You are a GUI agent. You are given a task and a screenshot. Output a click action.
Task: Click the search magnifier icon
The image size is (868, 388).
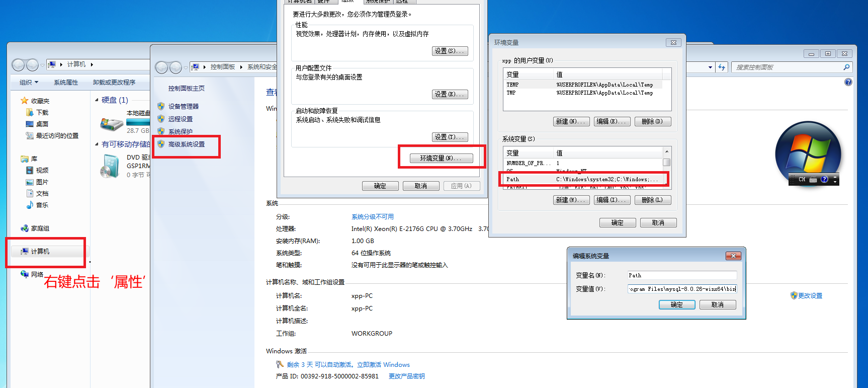click(846, 67)
